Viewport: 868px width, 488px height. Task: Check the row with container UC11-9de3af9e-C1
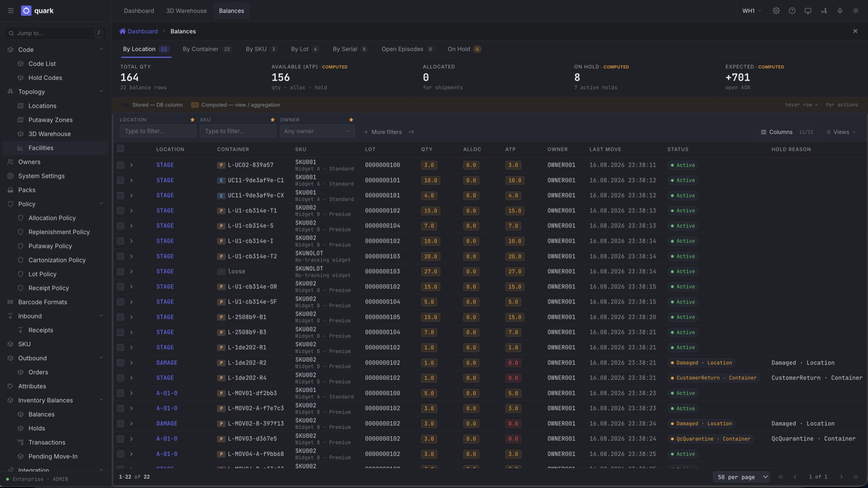tap(121, 180)
